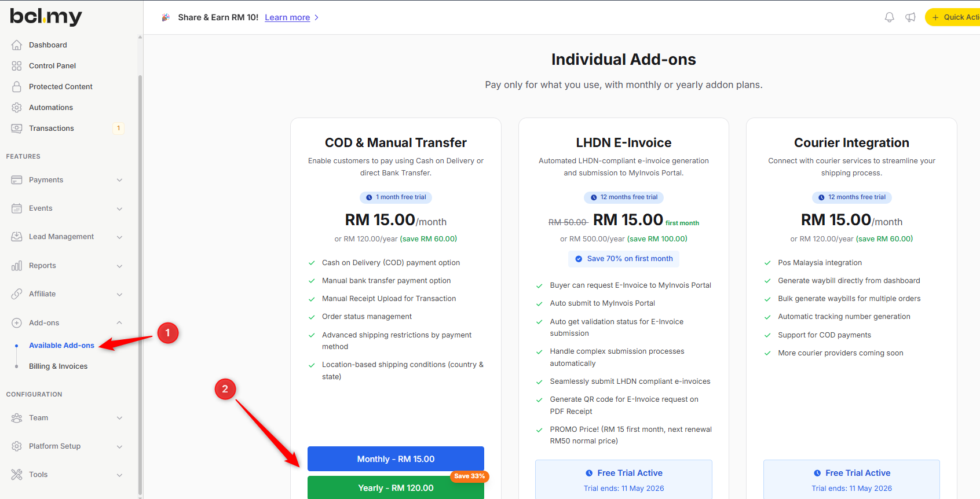980x499 pixels.
Task: Click the Reports bar chart icon
Action: (17, 266)
